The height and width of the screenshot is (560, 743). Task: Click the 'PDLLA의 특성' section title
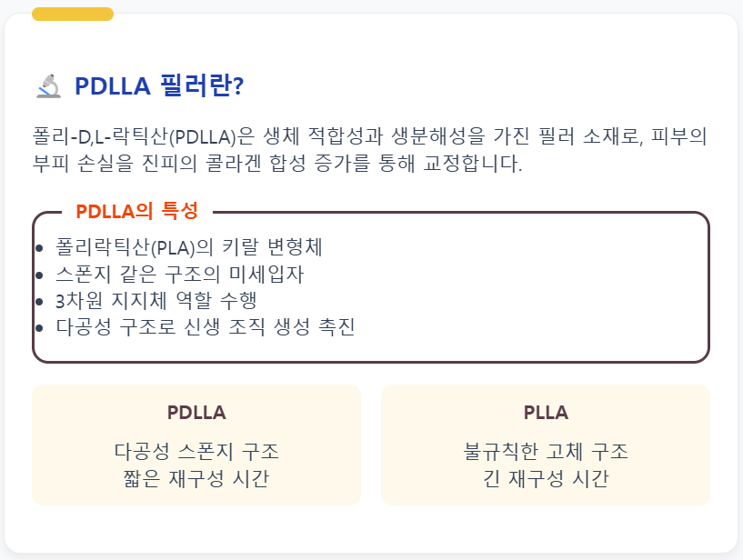tap(137, 211)
